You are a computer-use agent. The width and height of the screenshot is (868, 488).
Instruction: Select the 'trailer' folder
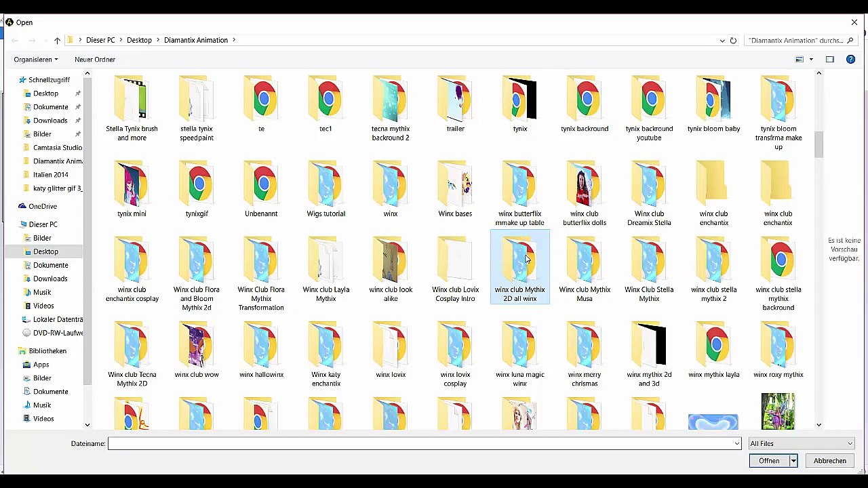point(455,104)
